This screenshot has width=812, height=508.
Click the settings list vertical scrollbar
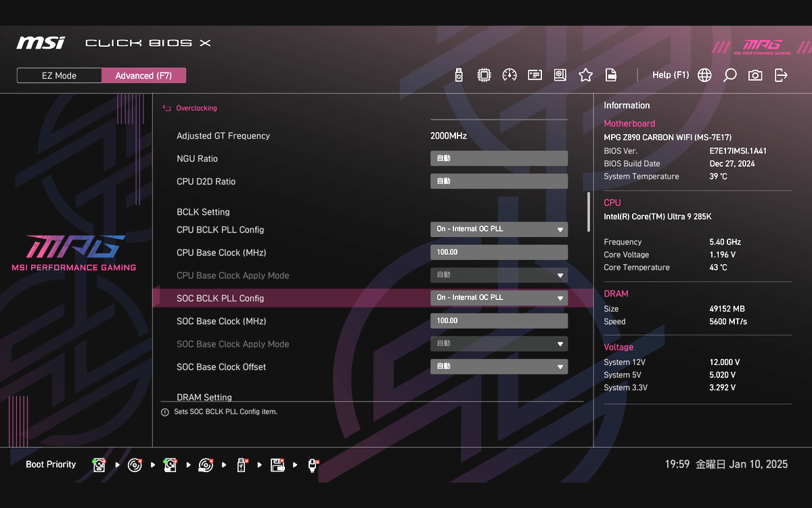tap(588, 211)
